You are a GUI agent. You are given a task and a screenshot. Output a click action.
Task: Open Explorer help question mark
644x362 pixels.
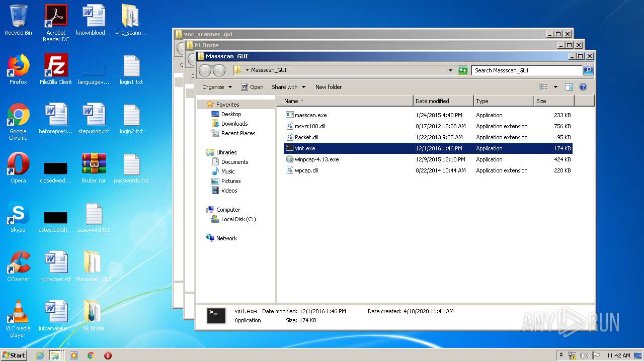[x=583, y=87]
